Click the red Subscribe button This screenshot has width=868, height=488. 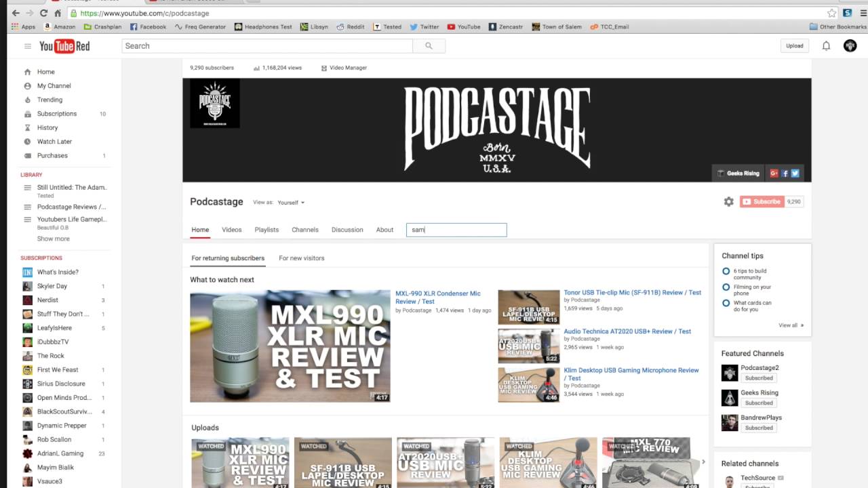[x=762, y=202]
